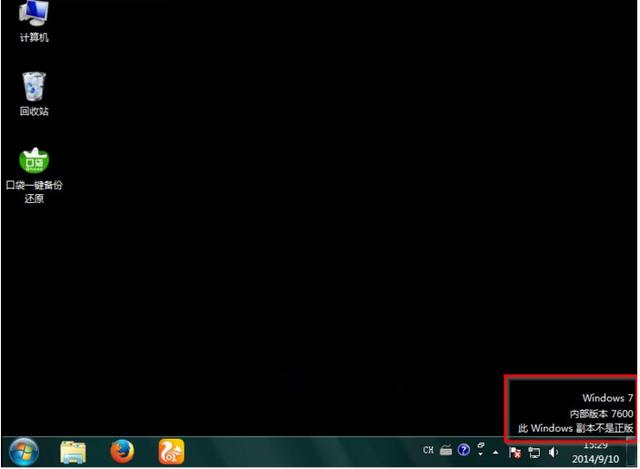640x469 pixels.
Task: Restore the language bar from the taskbar
Action: (481, 445)
